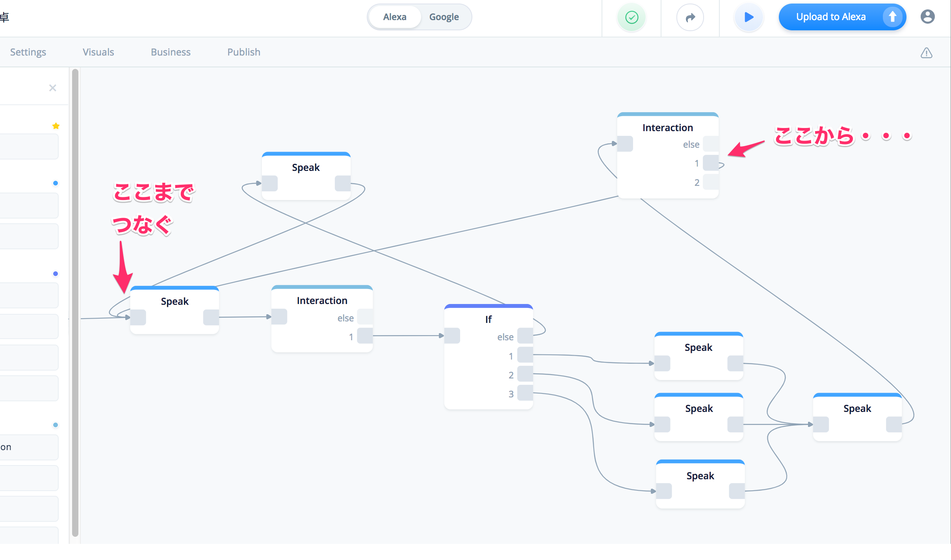This screenshot has width=951, height=560.
Task: Open the Settings tab
Action: 28,52
